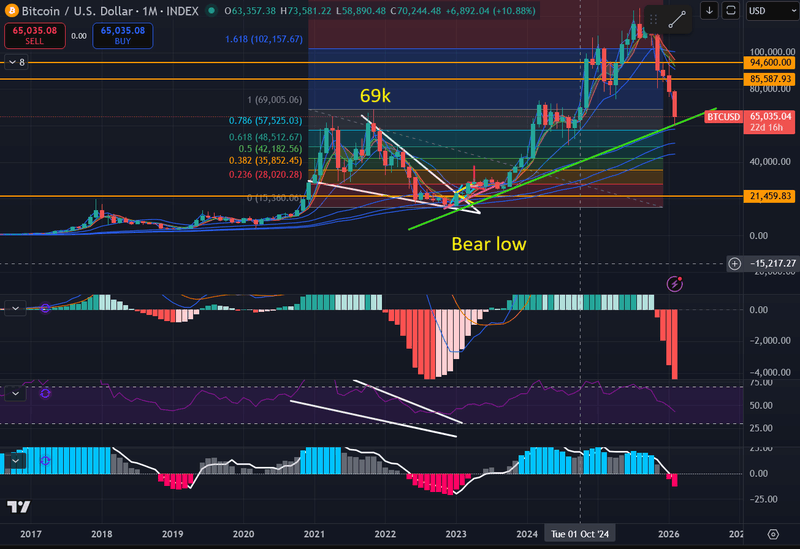Select the 69k text annotation

(375, 95)
